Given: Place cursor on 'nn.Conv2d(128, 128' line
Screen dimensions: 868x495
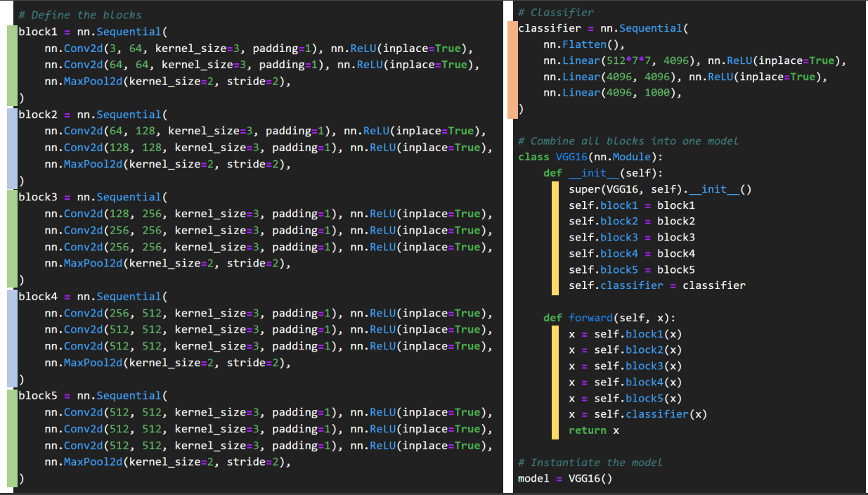Looking at the screenshot, I should tap(269, 148).
